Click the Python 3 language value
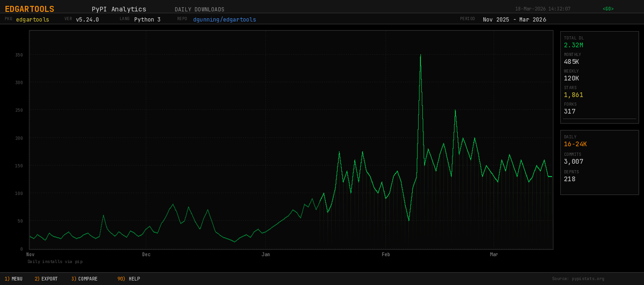 (147, 19)
